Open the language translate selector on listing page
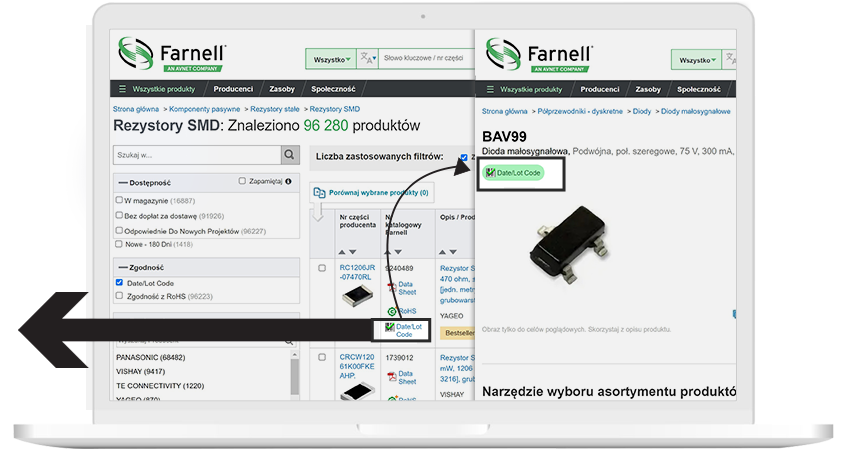The height and width of the screenshot is (454, 850). [x=368, y=59]
